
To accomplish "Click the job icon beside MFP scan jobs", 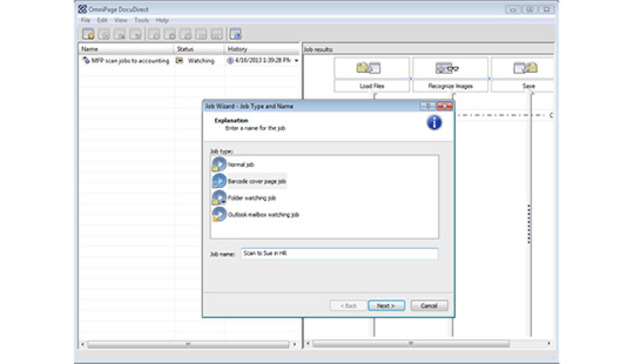I will (x=86, y=60).
